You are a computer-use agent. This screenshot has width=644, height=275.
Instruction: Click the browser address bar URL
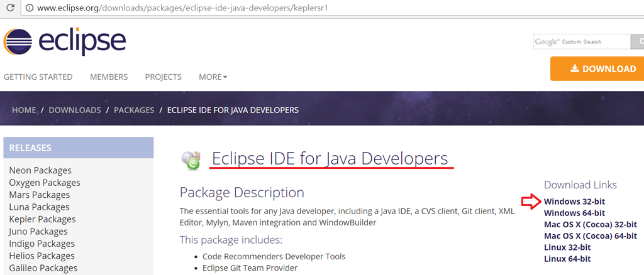pyautogui.click(x=182, y=8)
